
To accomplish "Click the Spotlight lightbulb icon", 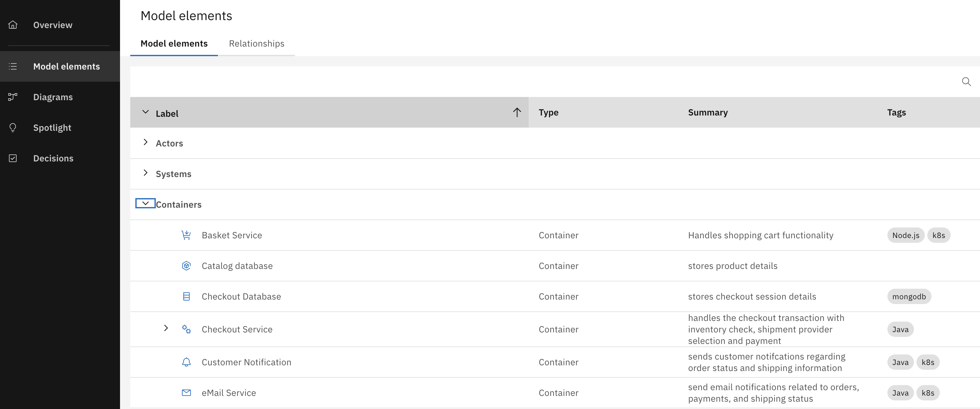I will coord(13,128).
